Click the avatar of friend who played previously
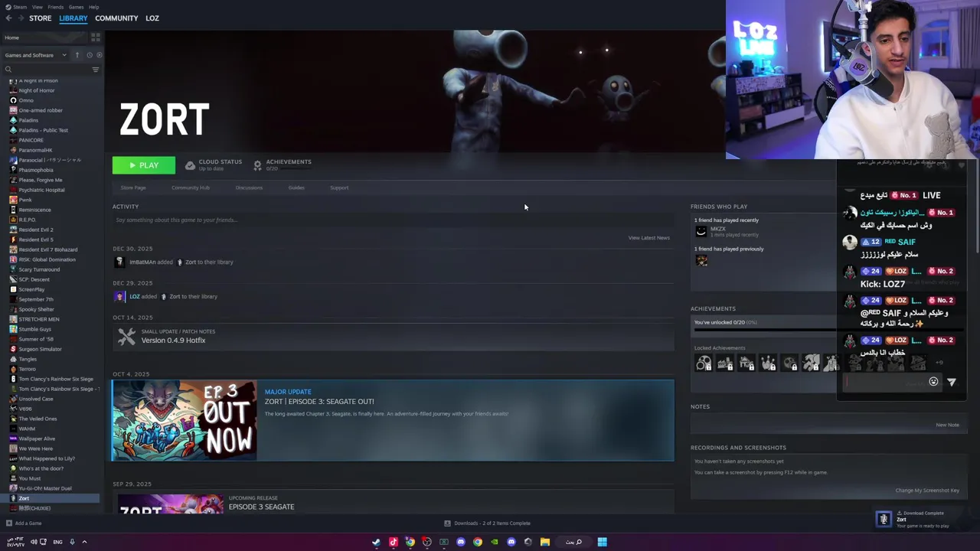980x551 pixels. coord(701,260)
